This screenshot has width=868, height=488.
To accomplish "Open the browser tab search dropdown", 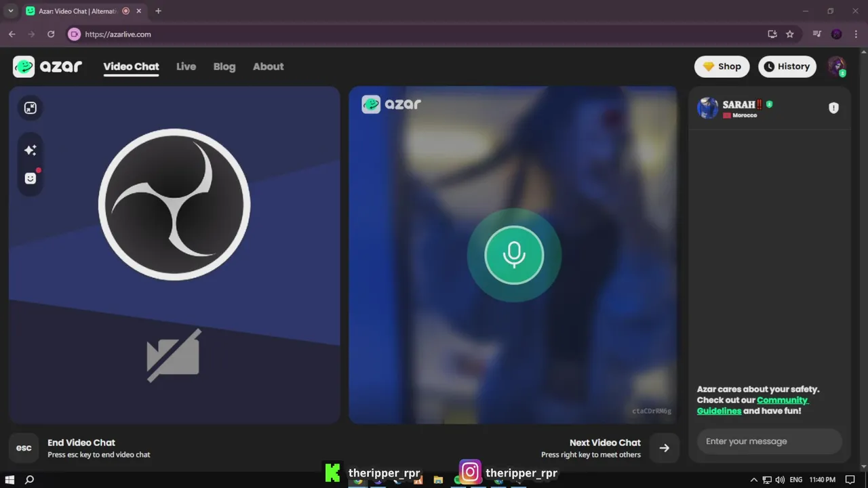I will pyautogui.click(x=10, y=11).
